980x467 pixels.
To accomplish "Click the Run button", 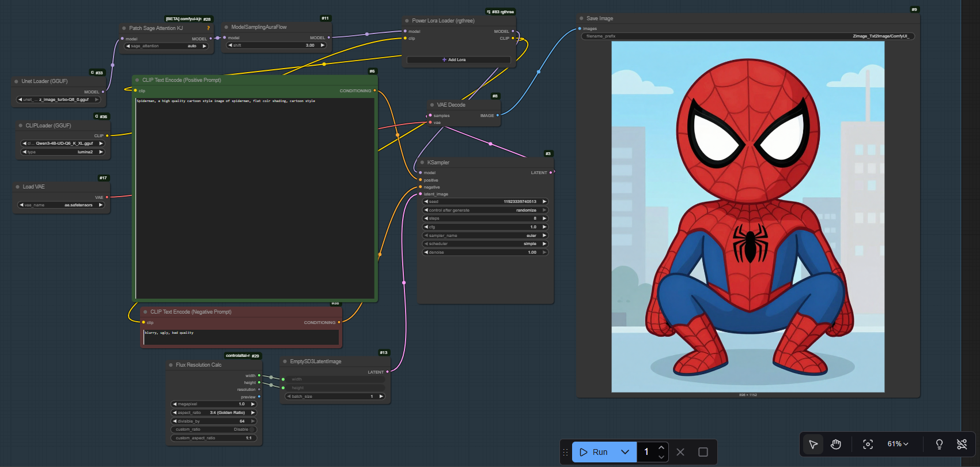I will 594,452.
